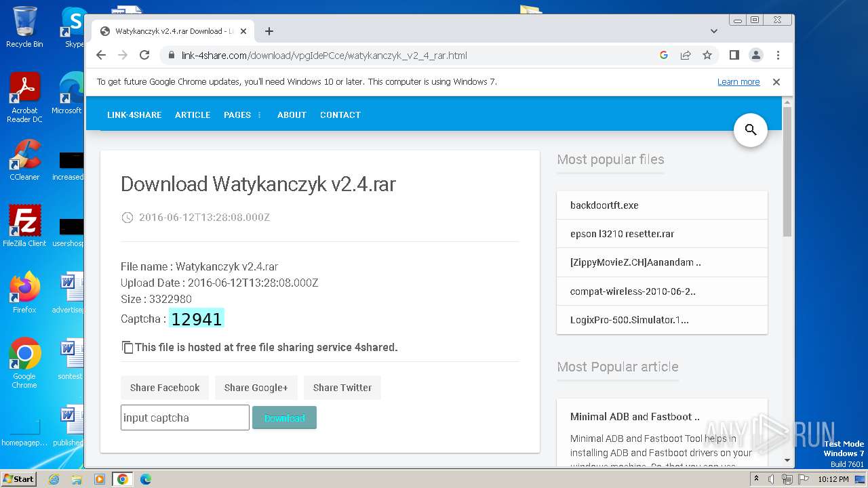This screenshot has width=868, height=488.
Task: Open CCleaner desktop icon
Action: pyautogui.click(x=24, y=160)
